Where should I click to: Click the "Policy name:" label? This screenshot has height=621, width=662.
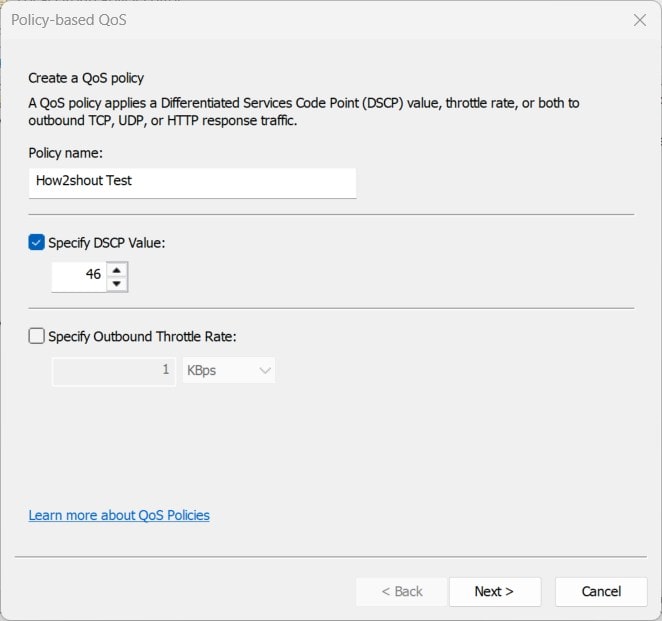point(66,153)
